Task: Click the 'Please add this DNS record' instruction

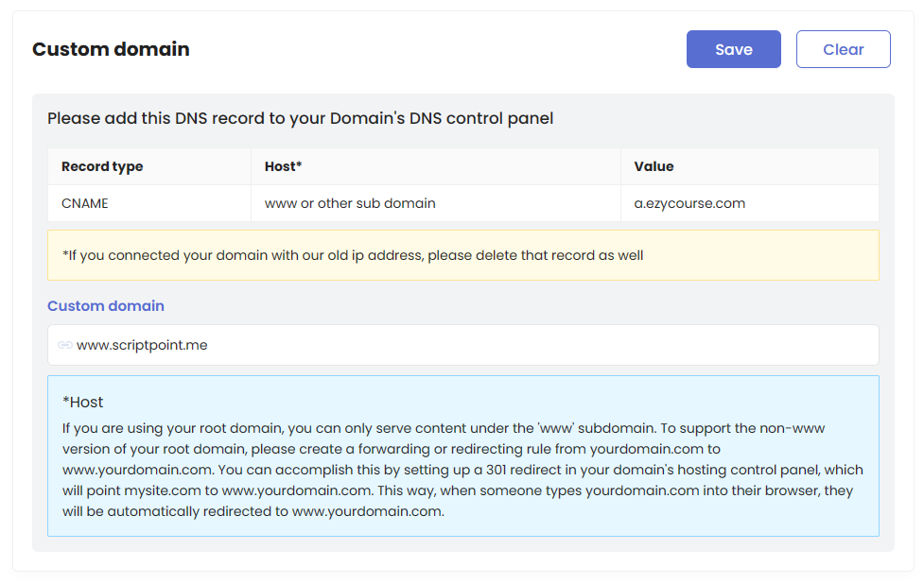Action: 301,118
